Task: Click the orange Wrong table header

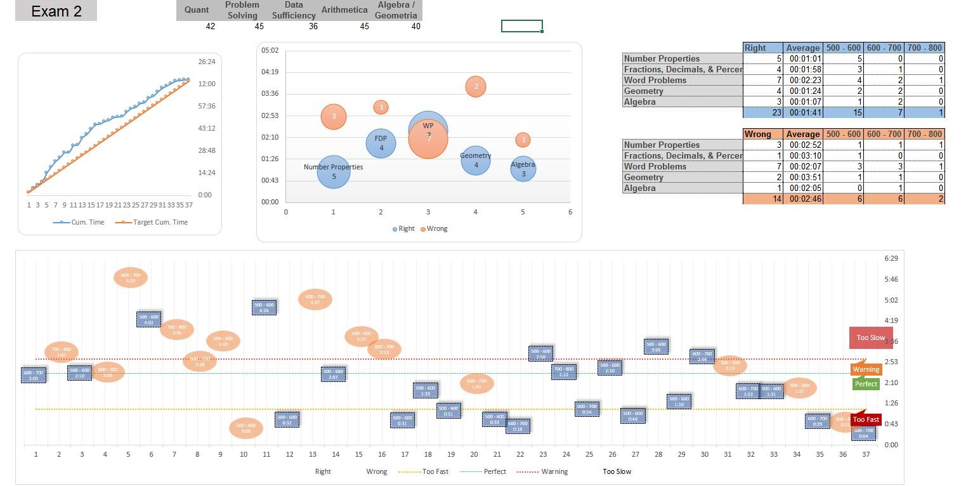Action: 763,134
